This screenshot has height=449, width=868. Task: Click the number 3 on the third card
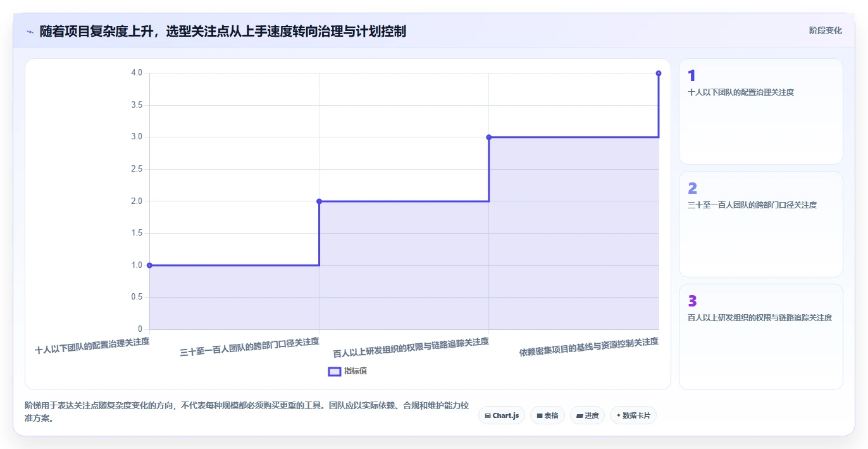[692, 301]
